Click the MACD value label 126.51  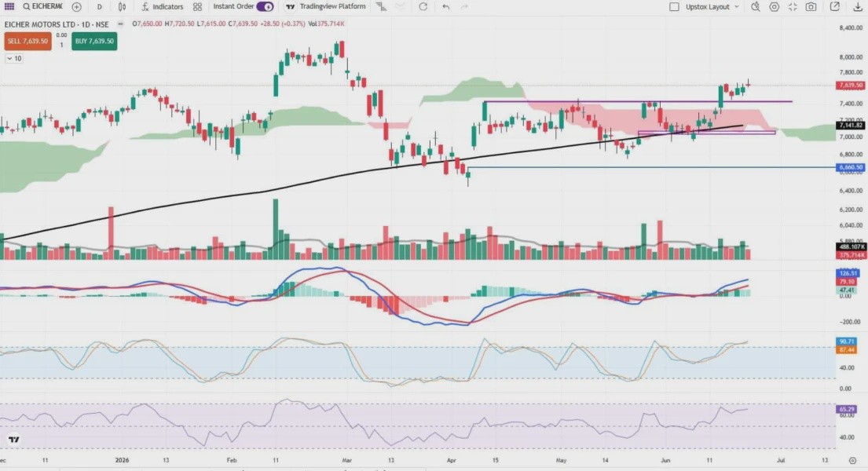click(x=848, y=273)
